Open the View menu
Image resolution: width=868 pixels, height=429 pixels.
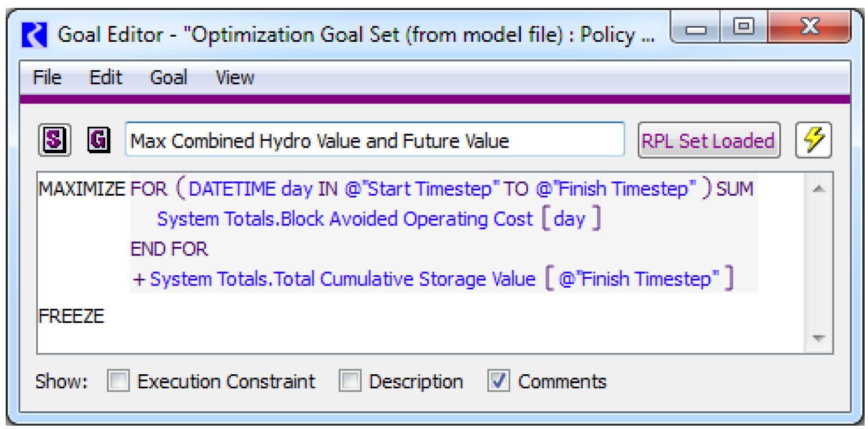coord(235,77)
